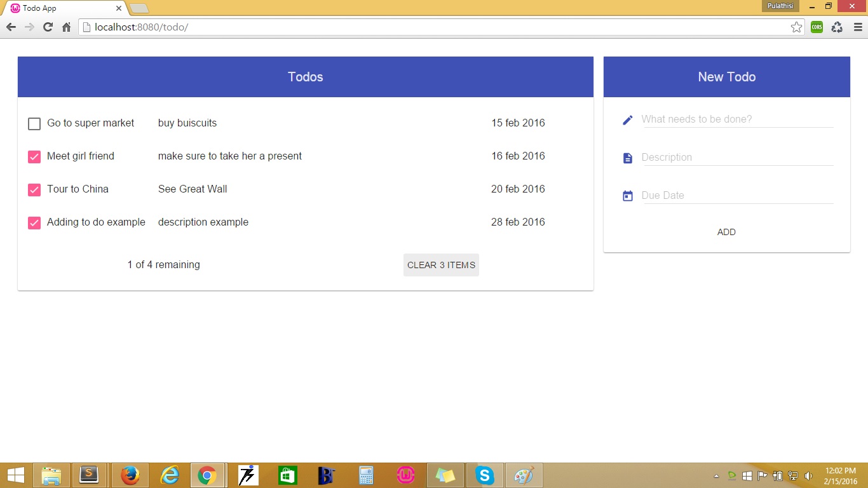Viewport: 868px width, 488px height.
Task: Open Sublime Text from the taskbar
Action: [90, 475]
